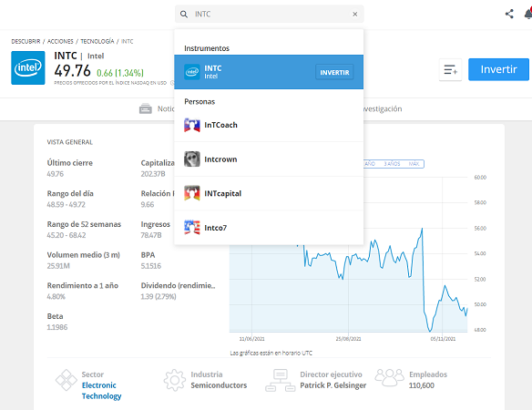Open the Noticias tab icon

146,108
